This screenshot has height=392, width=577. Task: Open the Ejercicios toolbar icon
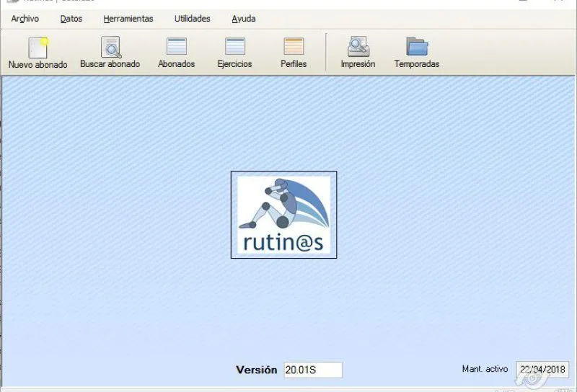click(235, 46)
